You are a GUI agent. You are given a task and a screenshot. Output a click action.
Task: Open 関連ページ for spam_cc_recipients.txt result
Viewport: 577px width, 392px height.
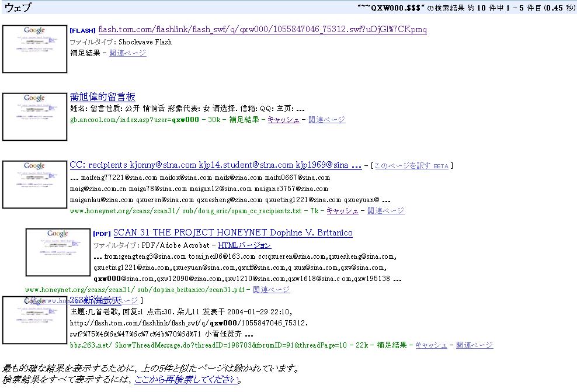coord(385,211)
